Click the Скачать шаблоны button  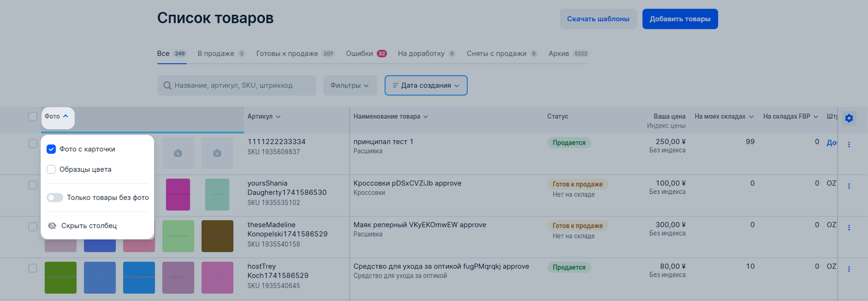pos(598,19)
